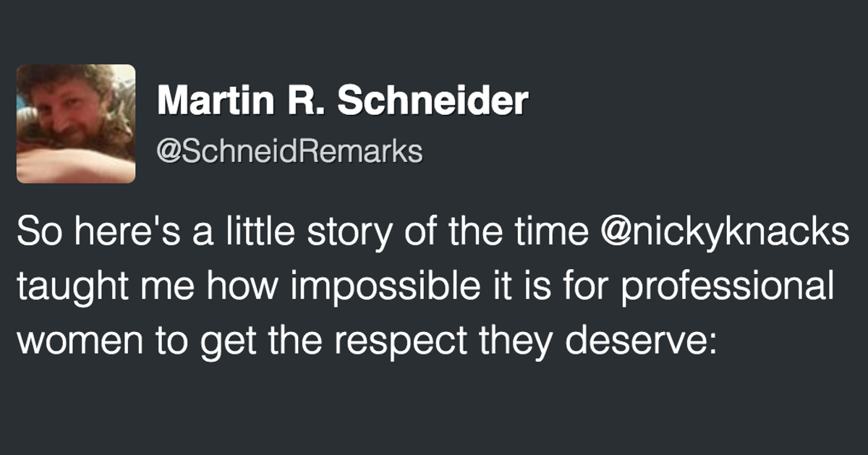Click the word "time" before the mention
This screenshot has width=868, height=455.
558,234
